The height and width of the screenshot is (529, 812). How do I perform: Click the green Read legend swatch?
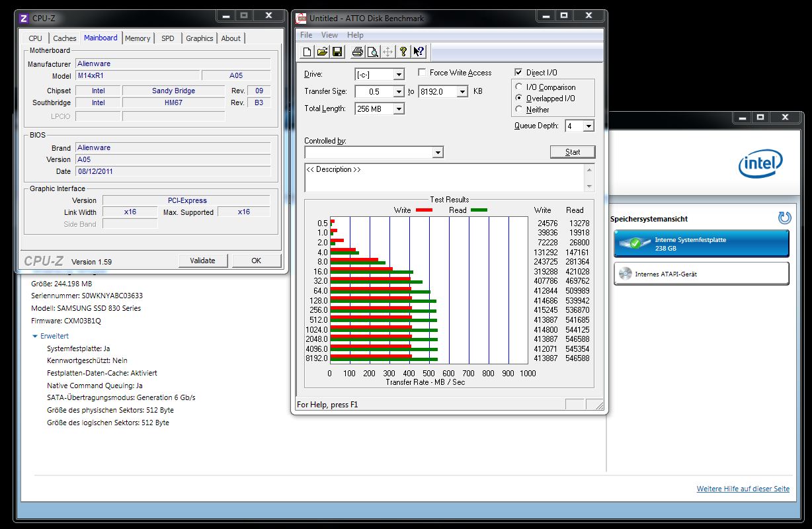tap(479, 210)
